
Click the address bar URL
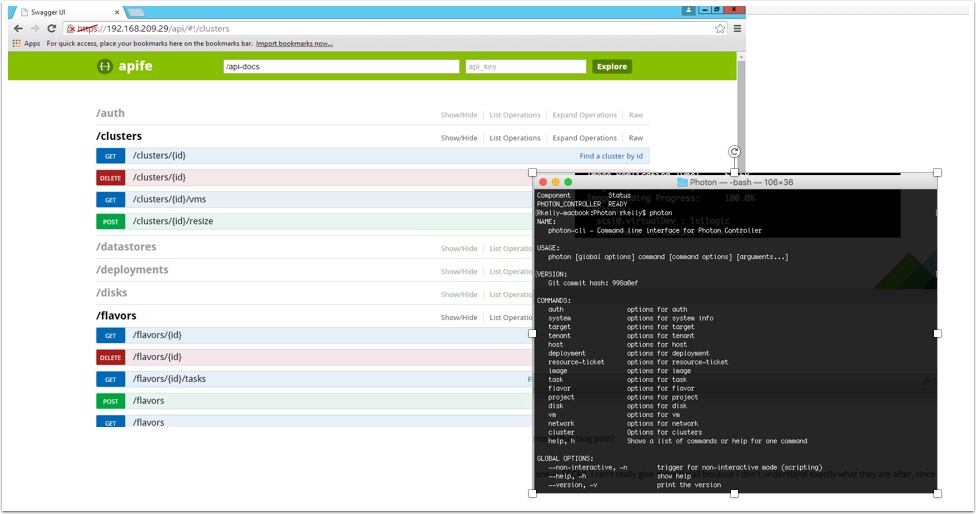pyautogui.click(x=153, y=29)
